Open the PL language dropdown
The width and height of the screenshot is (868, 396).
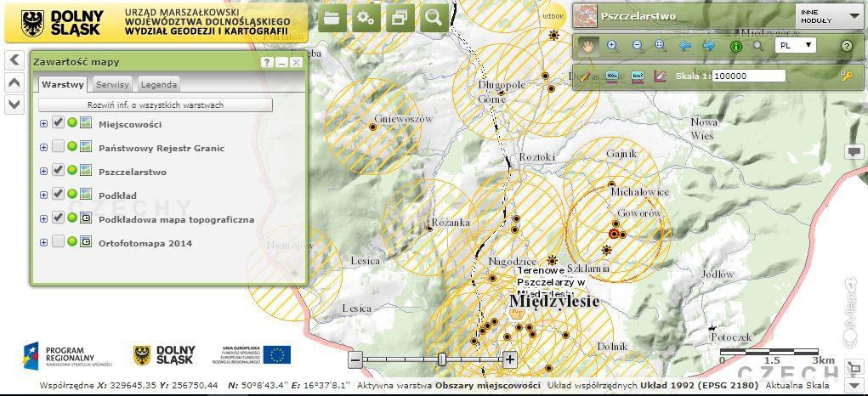(796, 45)
